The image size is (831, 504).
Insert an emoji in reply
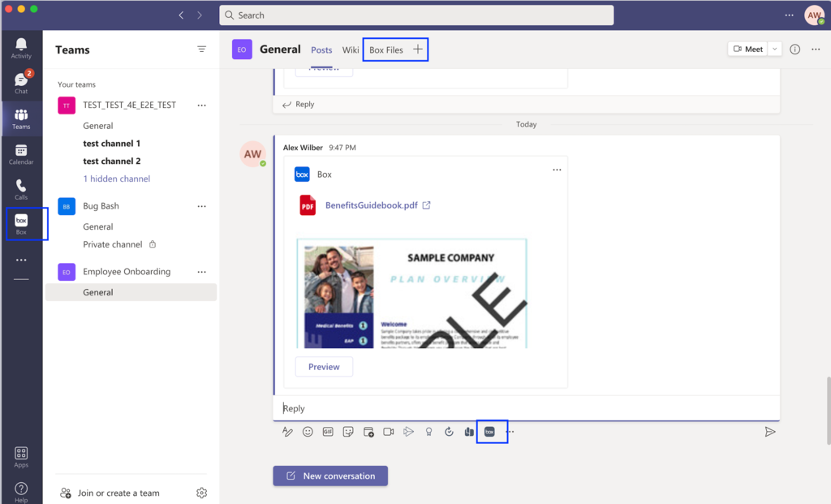click(x=308, y=432)
